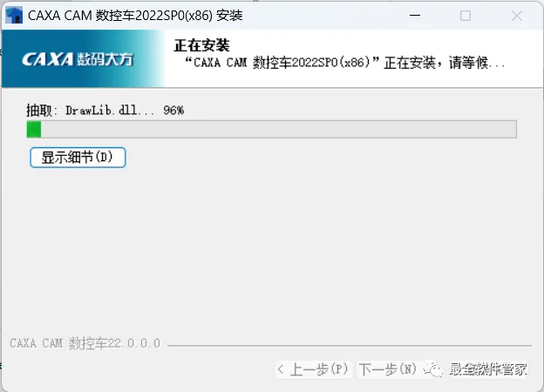Click the CAXA CAM 数控车22.0.0.0 version text
The image size is (544, 392).
85,343
